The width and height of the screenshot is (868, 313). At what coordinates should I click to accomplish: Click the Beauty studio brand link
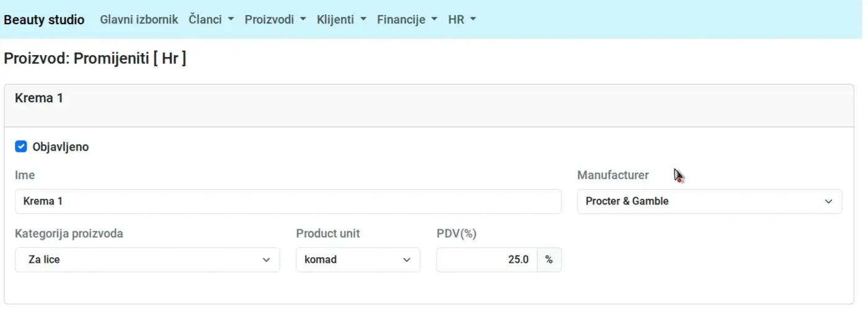point(44,20)
